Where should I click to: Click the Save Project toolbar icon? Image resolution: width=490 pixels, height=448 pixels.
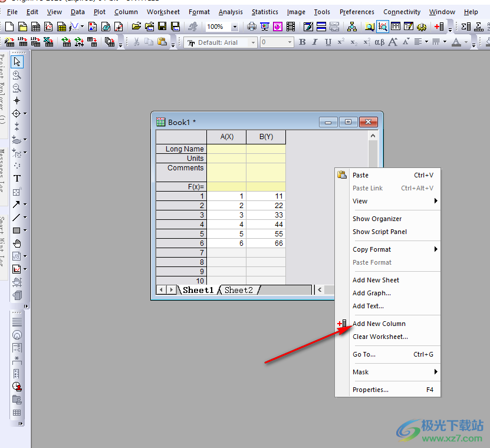162,27
